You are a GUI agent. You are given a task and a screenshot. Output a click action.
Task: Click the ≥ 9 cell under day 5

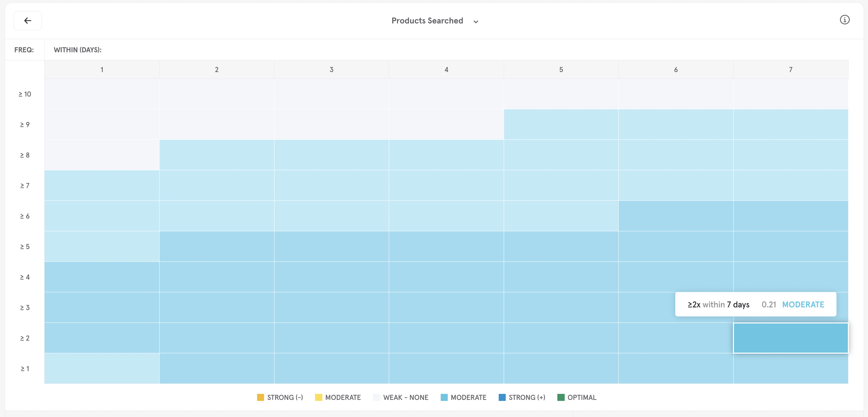click(561, 124)
